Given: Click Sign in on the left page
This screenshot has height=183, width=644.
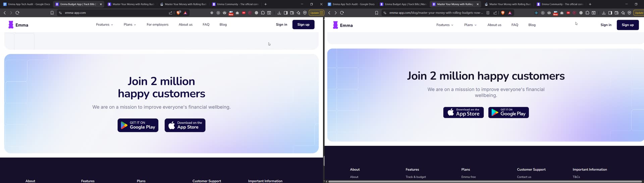Looking at the screenshot, I should pos(281,24).
